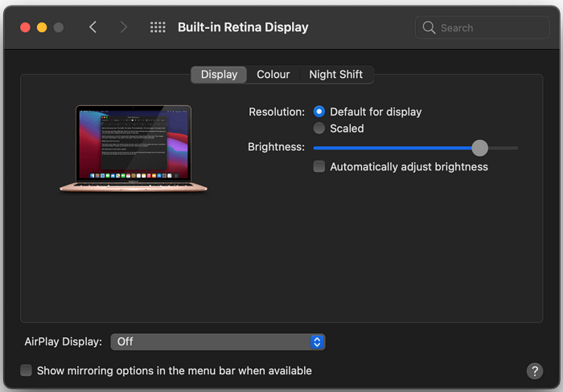
Task: Minimize the window with the yellow button
Action: point(42,27)
